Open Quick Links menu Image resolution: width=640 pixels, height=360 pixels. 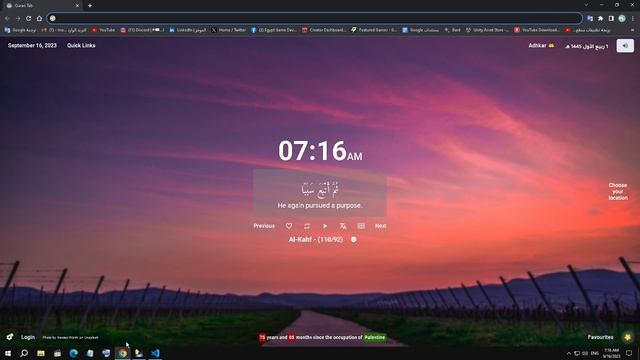(x=81, y=45)
